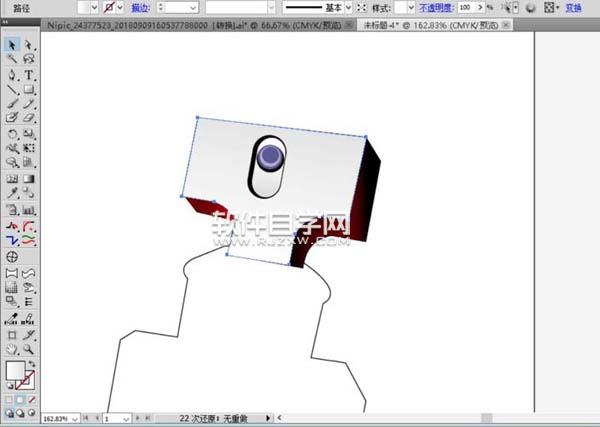The height and width of the screenshot is (427, 600).
Task: Choose the Magic Wand tool
Action: pos(12,59)
